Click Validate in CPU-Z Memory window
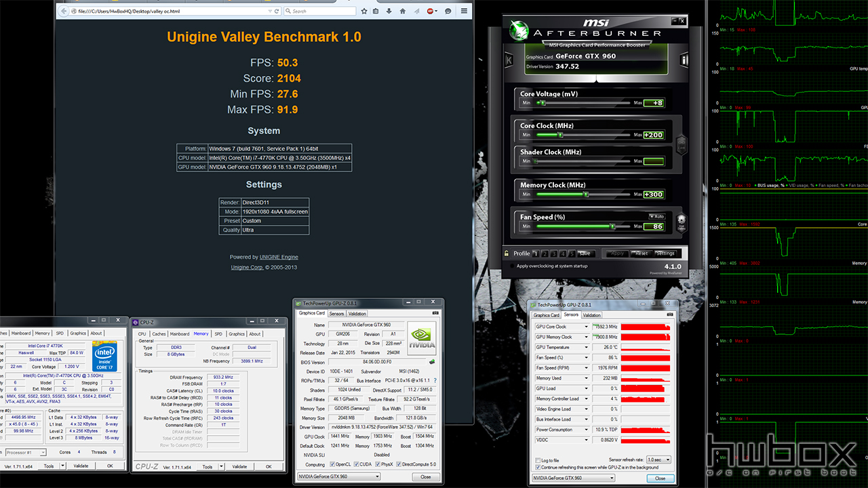 click(x=239, y=466)
